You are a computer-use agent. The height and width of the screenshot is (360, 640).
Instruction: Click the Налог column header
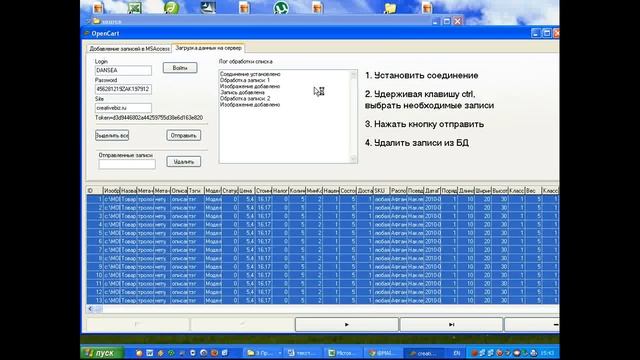[280, 191]
